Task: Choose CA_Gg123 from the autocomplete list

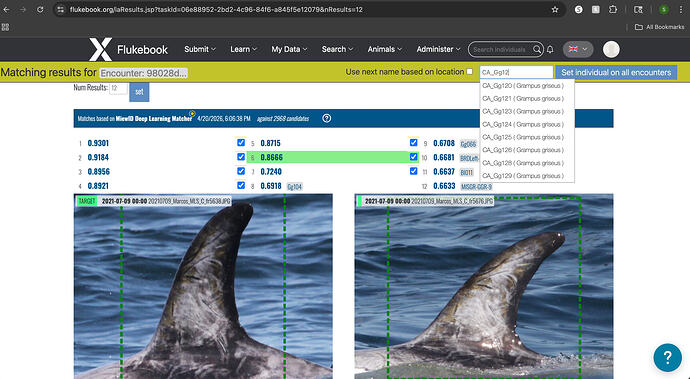Action: click(527, 111)
